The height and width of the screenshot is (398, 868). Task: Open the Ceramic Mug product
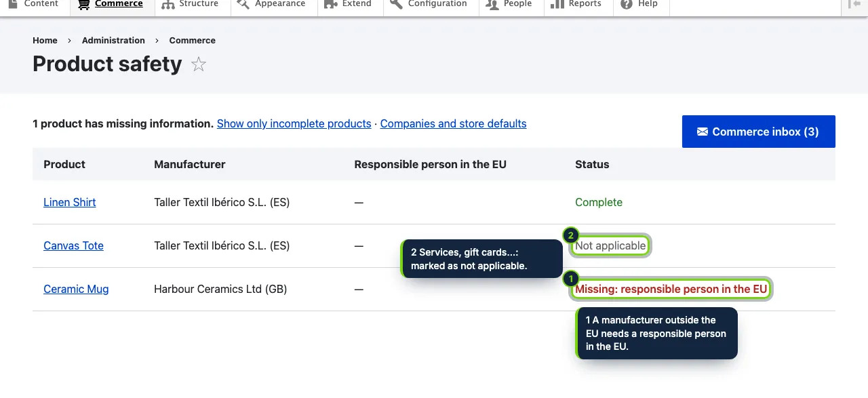coord(76,290)
